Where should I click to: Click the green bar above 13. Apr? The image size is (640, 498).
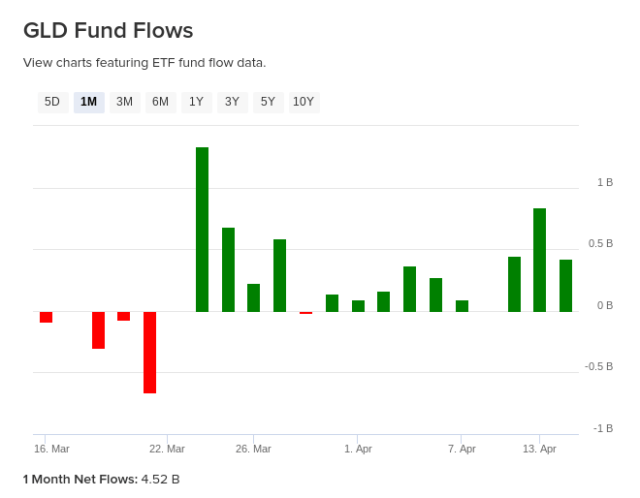540,260
